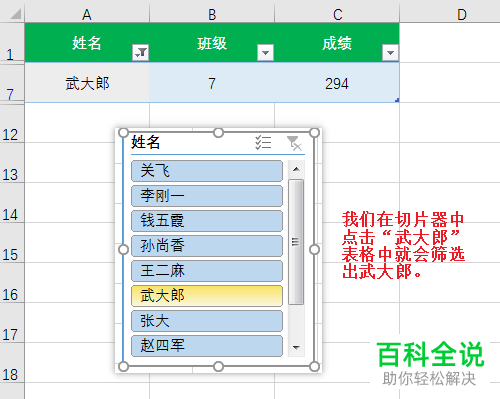Click cell containing 武大郎 in column A
The height and width of the screenshot is (399, 500).
pos(87,83)
